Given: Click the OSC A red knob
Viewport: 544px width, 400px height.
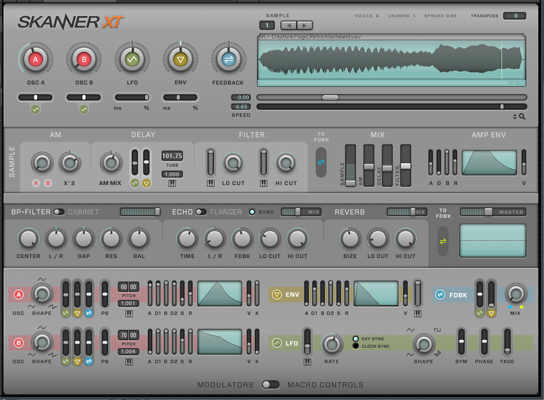Looking at the screenshot, I should tap(35, 59).
